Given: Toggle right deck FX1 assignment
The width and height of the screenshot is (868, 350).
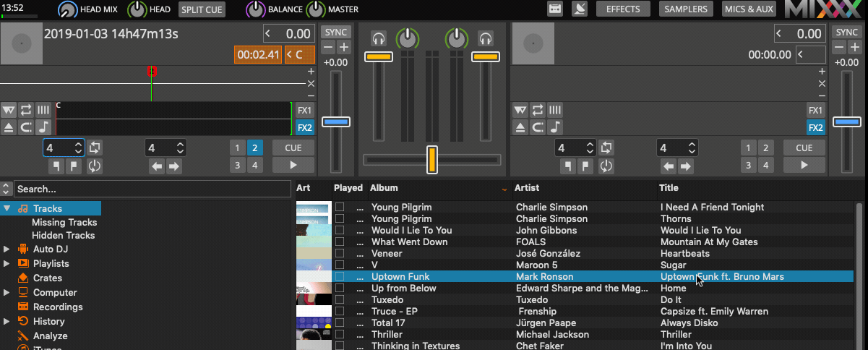Looking at the screenshot, I should [x=815, y=110].
